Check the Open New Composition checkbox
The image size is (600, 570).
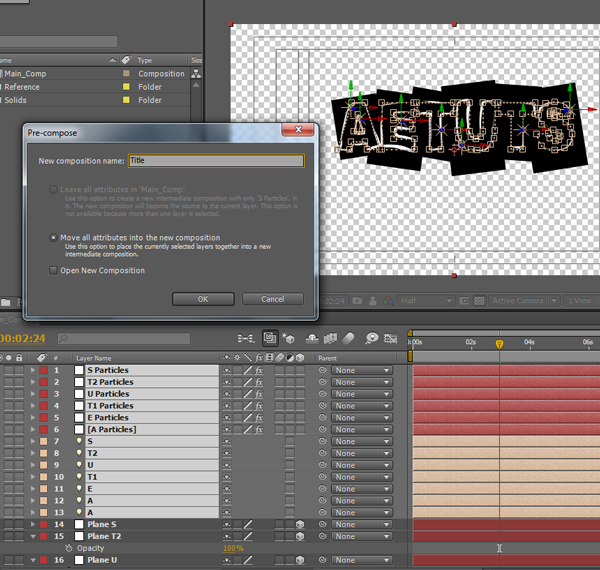(53, 270)
